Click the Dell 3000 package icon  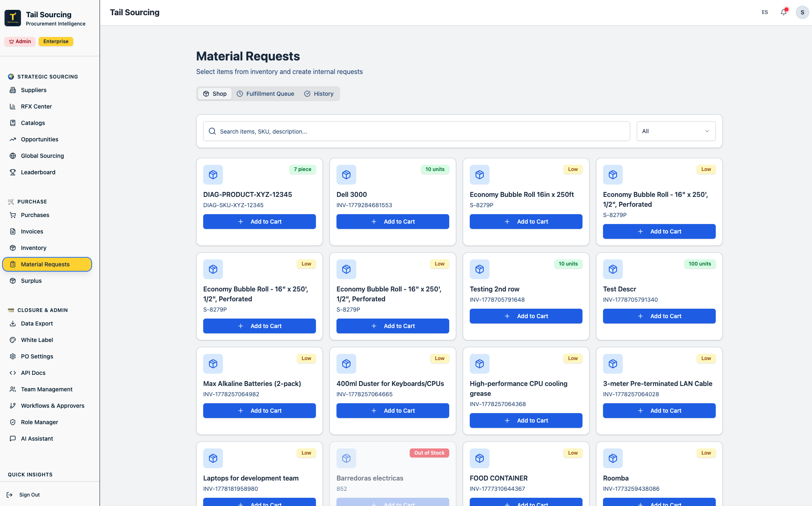point(346,175)
